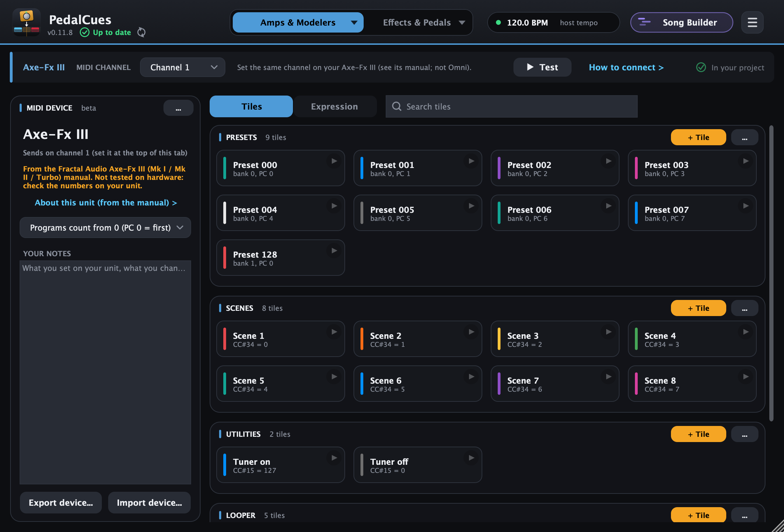Click into the Your Notes text area
This screenshot has height=532, width=784.
[105, 372]
